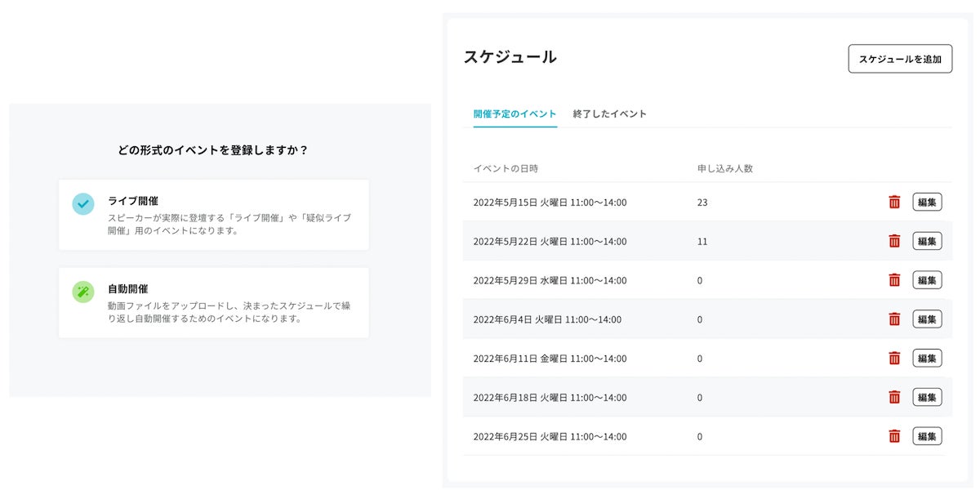980x495 pixels.
Task: Click the 2022年5月29日 水曜日 event date text
Action: 550,281
